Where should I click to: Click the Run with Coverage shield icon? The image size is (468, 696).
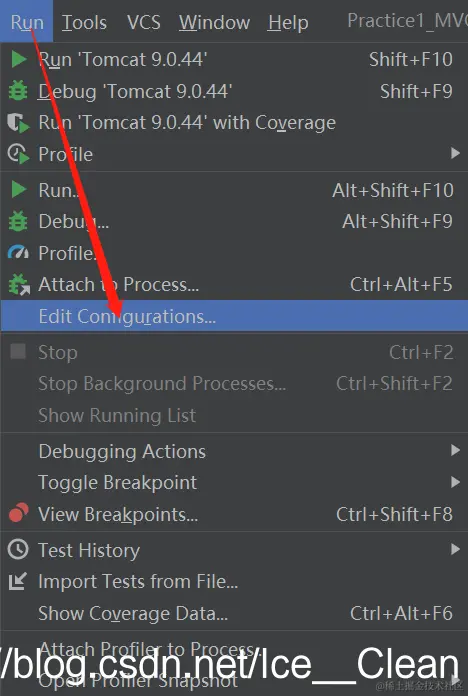click(18, 123)
